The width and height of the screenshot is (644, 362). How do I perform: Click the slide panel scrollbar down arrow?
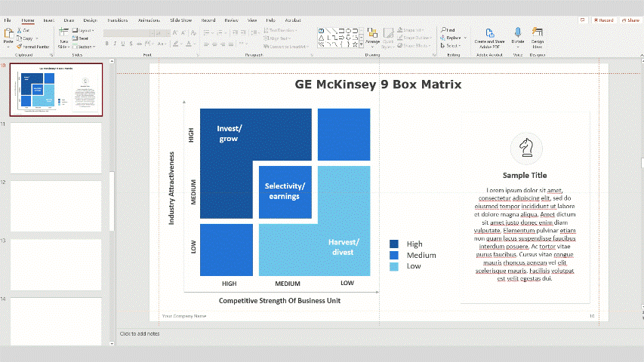(112, 343)
